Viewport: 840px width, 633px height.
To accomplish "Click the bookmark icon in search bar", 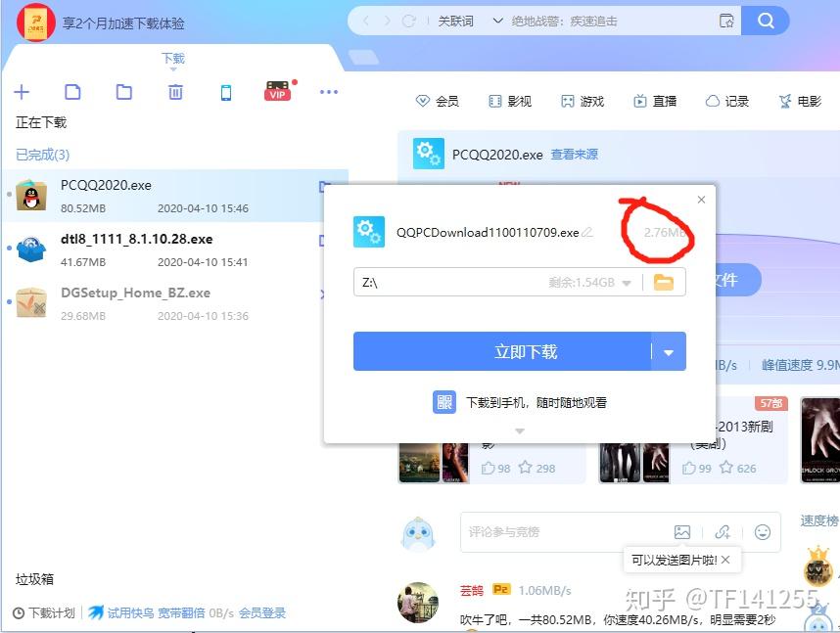I will 726,21.
